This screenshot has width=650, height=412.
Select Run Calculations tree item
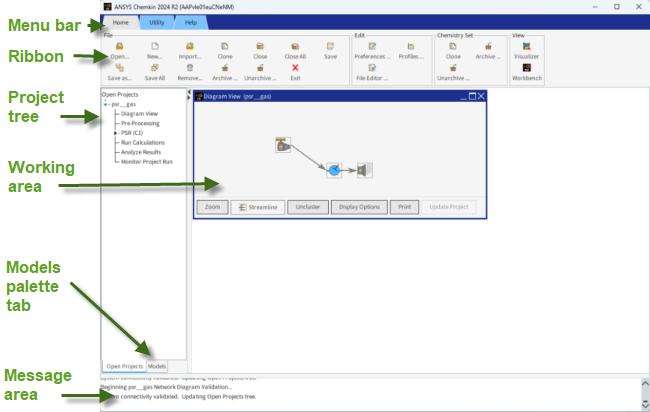pos(143,142)
